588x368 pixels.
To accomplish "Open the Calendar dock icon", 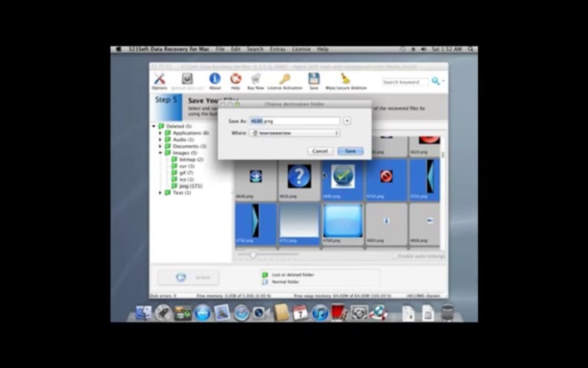I will tap(300, 313).
